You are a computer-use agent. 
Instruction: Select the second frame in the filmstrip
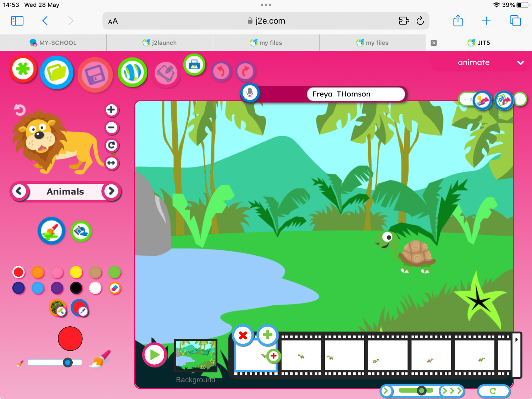pos(301,355)
